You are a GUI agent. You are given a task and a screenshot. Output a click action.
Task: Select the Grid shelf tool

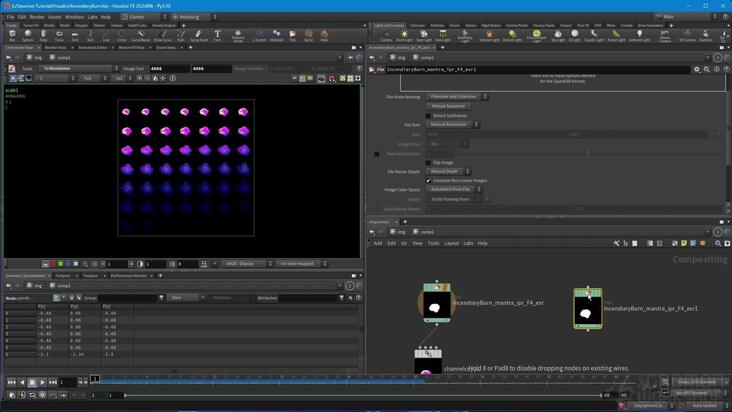click(x=75, y=35)
